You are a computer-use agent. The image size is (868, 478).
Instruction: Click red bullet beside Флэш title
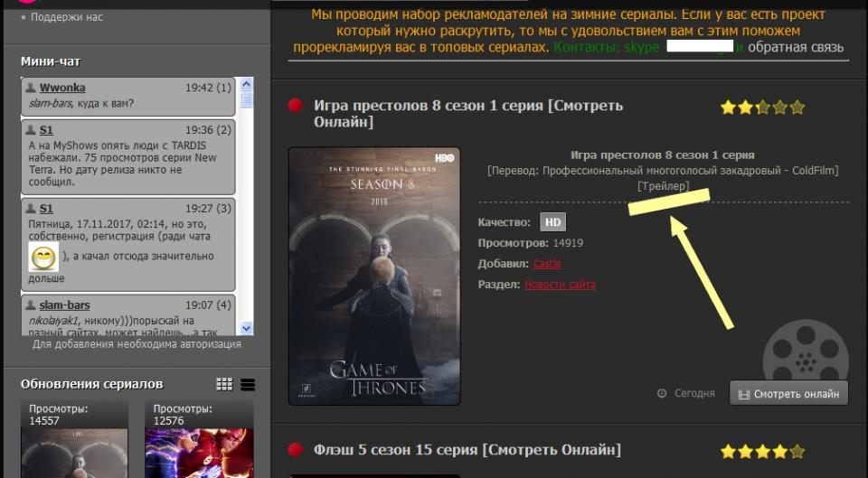[x=295, y=450]
